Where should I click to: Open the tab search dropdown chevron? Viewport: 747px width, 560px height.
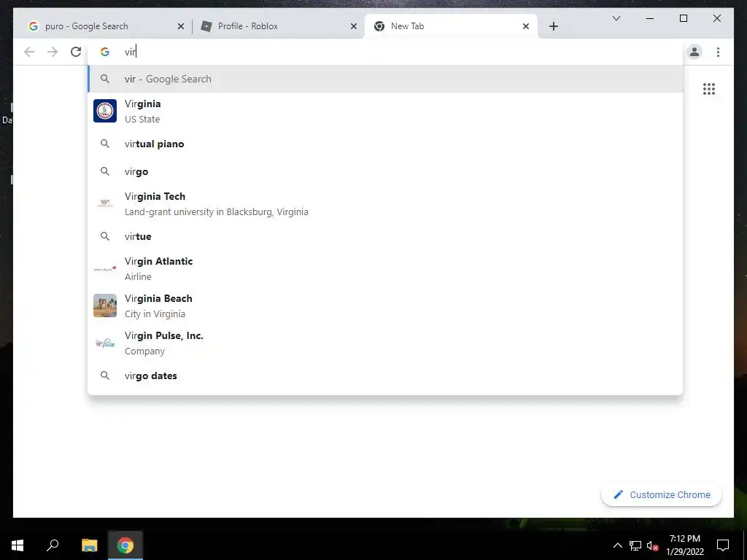(616, 18)
